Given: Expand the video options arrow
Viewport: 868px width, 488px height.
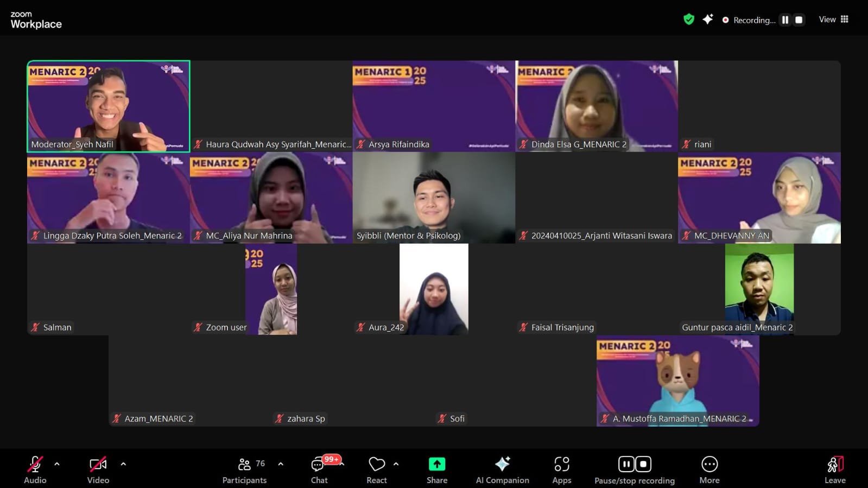Looking at the screenshot, I should tap(123, 464).
